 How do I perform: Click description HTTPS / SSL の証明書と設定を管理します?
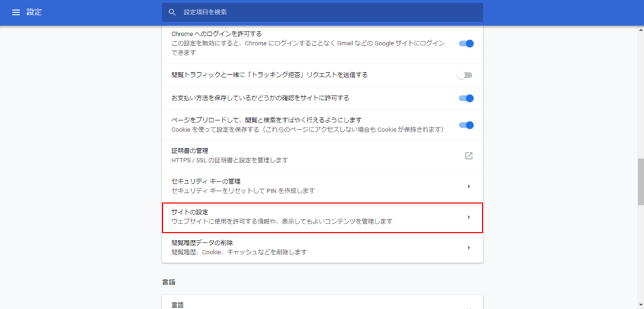point(229,160)
